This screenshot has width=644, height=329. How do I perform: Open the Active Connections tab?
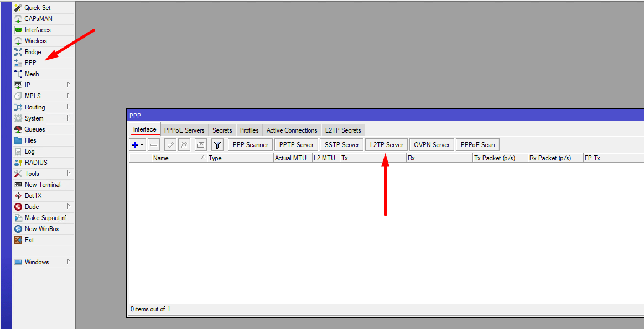(x=292, y=130)
